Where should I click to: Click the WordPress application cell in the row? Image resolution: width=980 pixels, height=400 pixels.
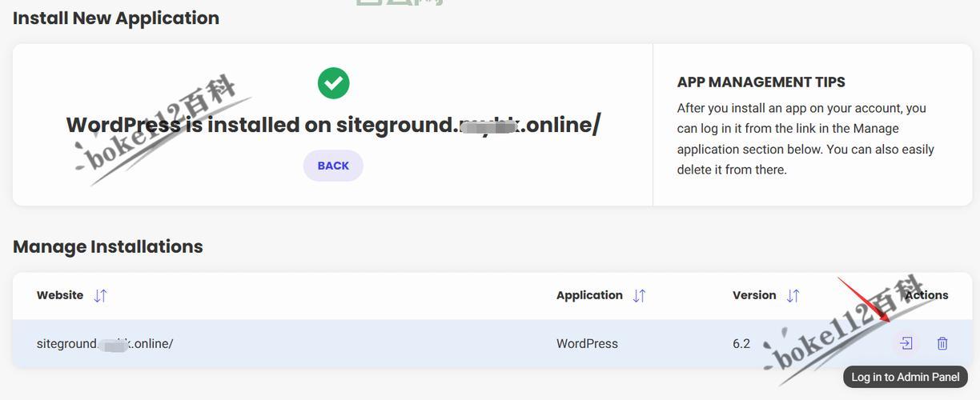point(587,344)
